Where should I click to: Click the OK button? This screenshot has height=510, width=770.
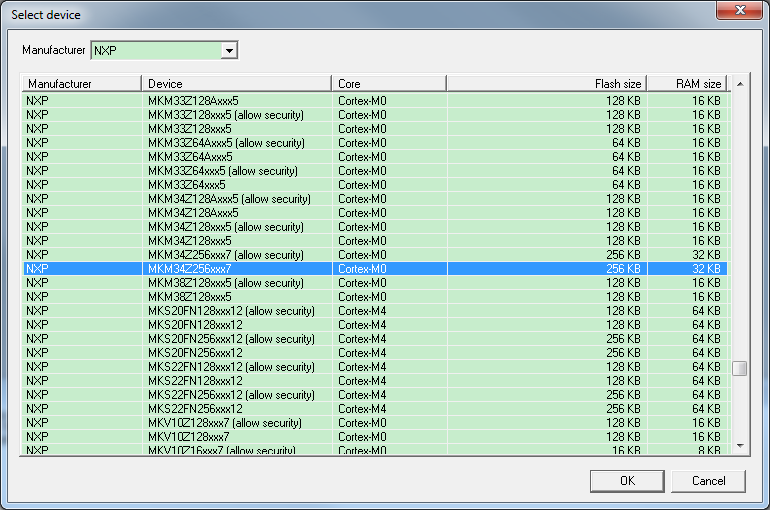coord(627,481)
